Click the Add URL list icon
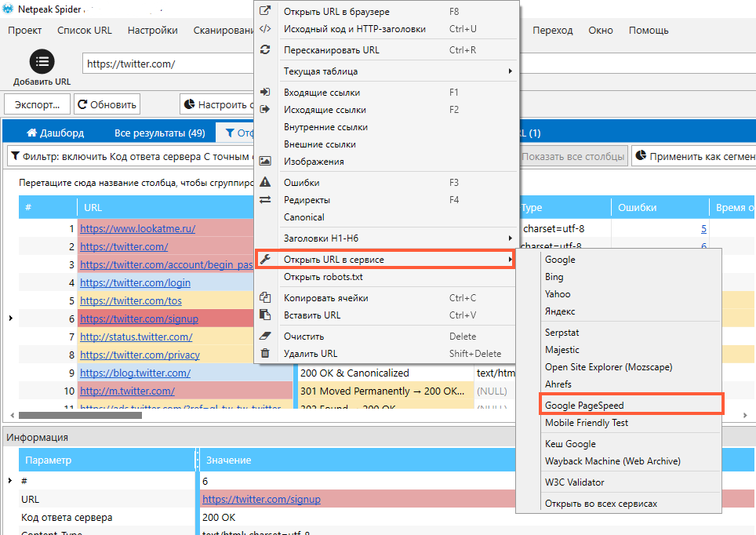This screenshot has height=535, width=756. tap(42, 62)
